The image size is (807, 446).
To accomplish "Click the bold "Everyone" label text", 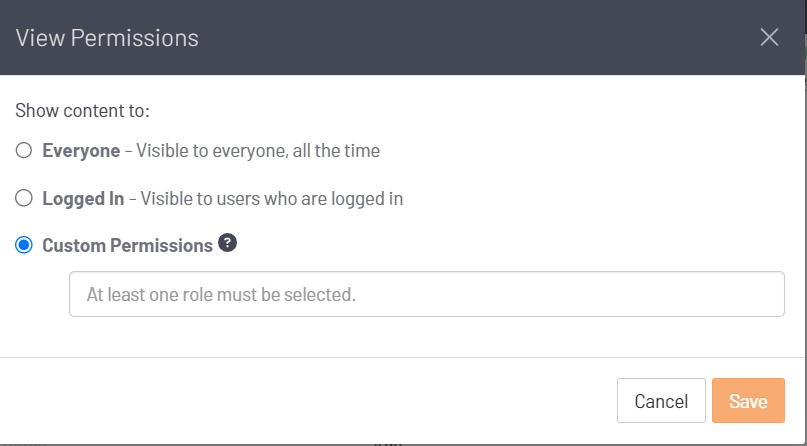I will point(80,151).
